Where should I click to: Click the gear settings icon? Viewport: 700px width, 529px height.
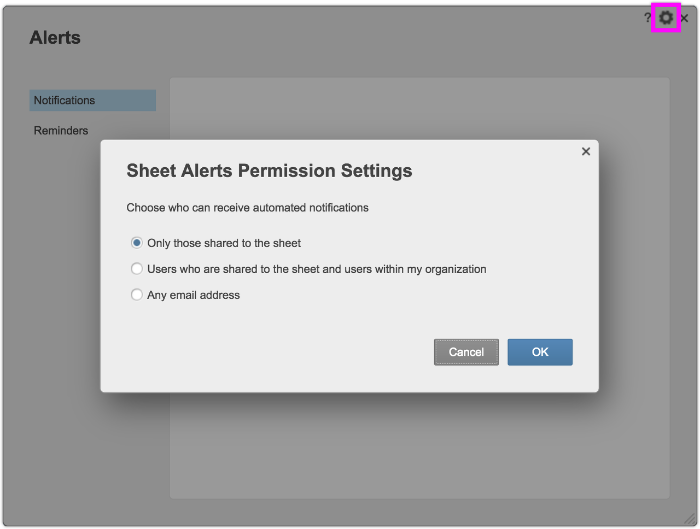point(666,18)
